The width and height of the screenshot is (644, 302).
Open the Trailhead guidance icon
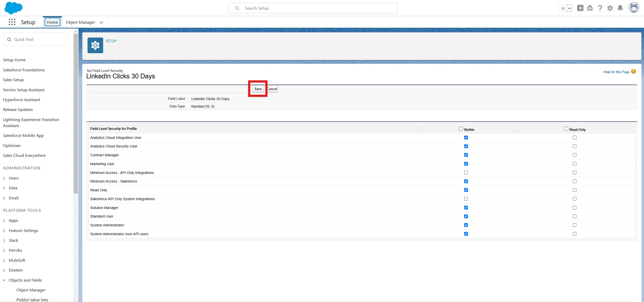[x=590, y=8]
